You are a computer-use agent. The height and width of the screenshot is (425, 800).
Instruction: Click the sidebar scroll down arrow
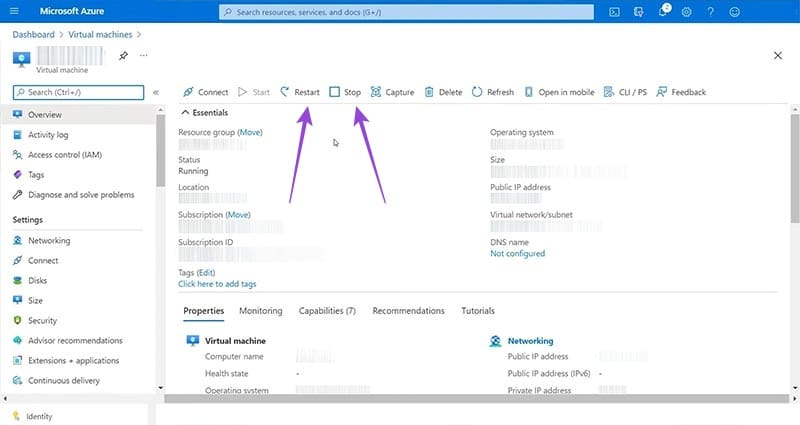pyautogui.click(x=160, y=388)
